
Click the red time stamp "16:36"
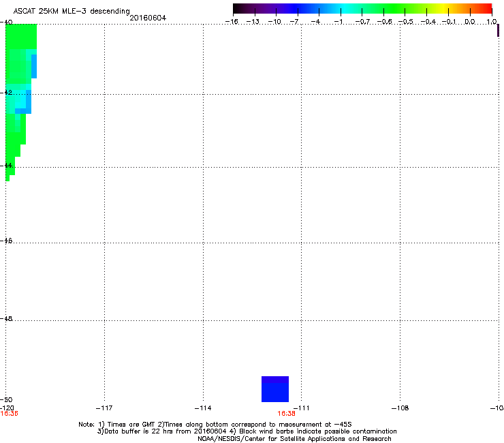pos(10,414)
